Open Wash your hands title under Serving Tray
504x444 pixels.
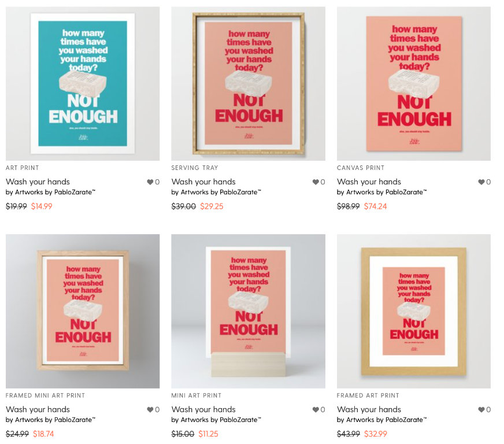[x=203, y=182]
